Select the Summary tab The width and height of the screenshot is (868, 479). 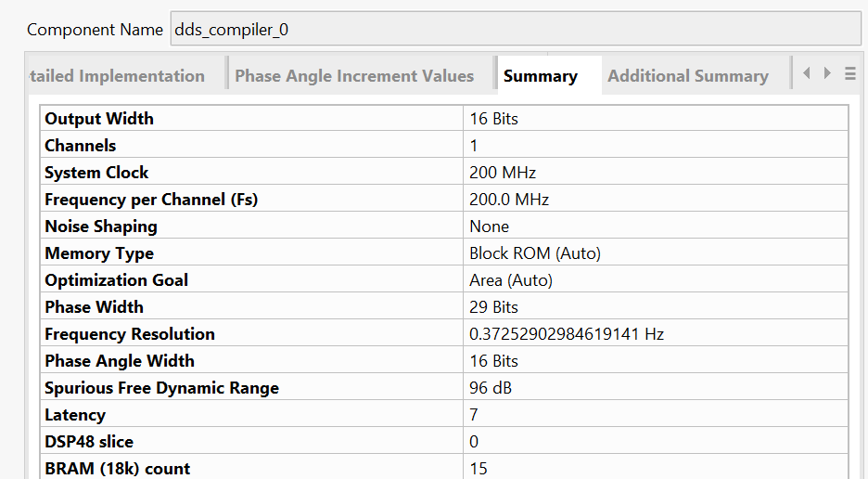click(541, 76)
